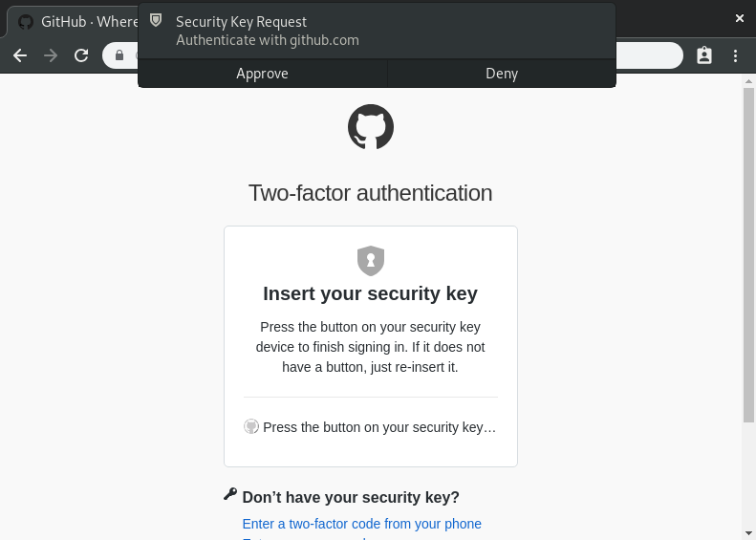
Task: Click the browser back arrow
Action: point(20,55)
